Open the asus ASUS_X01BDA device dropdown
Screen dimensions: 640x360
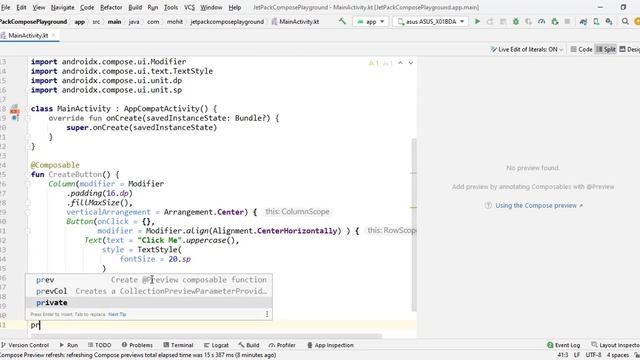[x=431, y=21]
